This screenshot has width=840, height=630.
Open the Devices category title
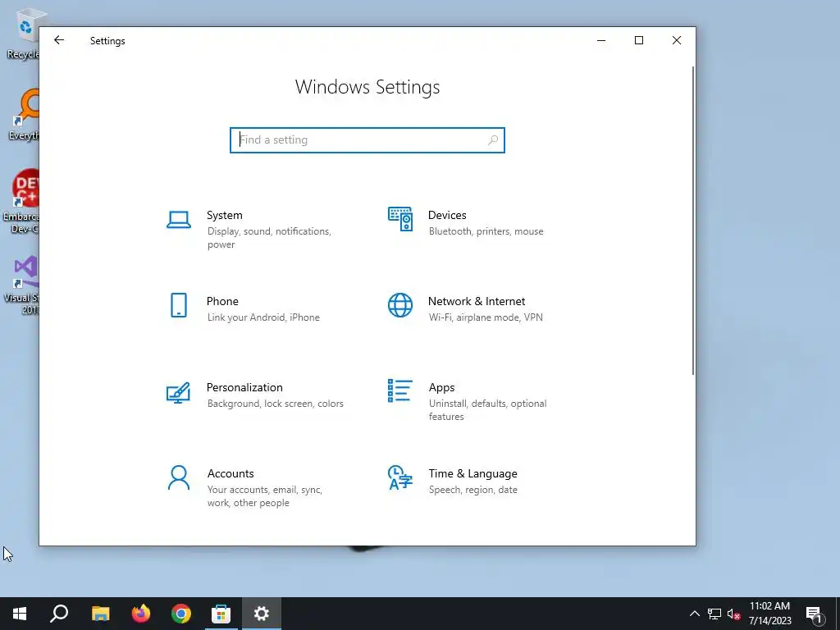pos(447,216)
